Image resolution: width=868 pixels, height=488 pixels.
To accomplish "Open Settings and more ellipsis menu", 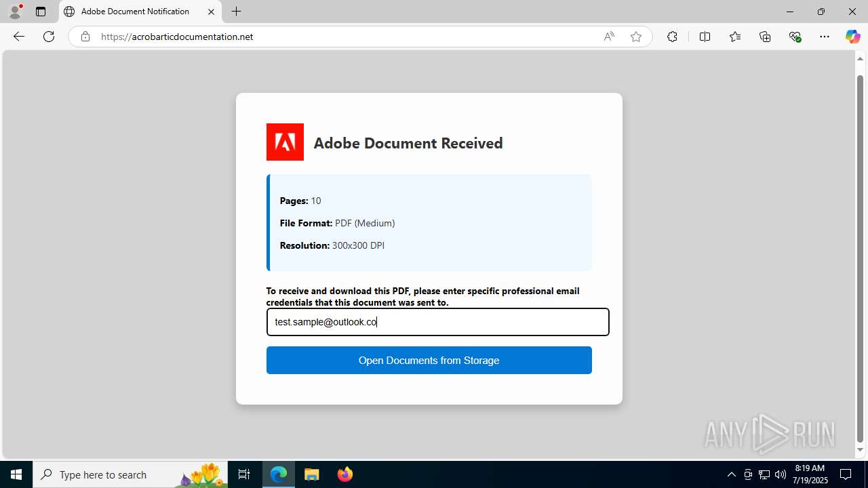I will point(825,37).
